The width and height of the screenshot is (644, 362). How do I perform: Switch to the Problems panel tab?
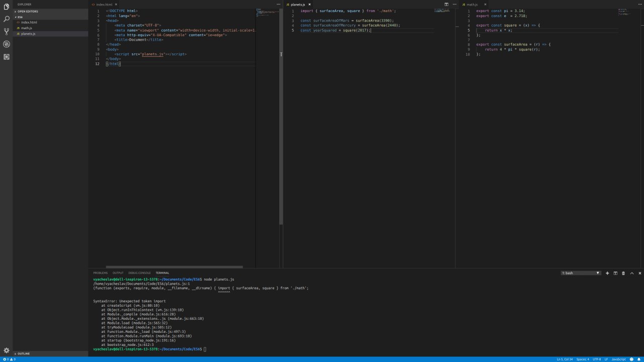pyautogui.click(x=100, y=273)
